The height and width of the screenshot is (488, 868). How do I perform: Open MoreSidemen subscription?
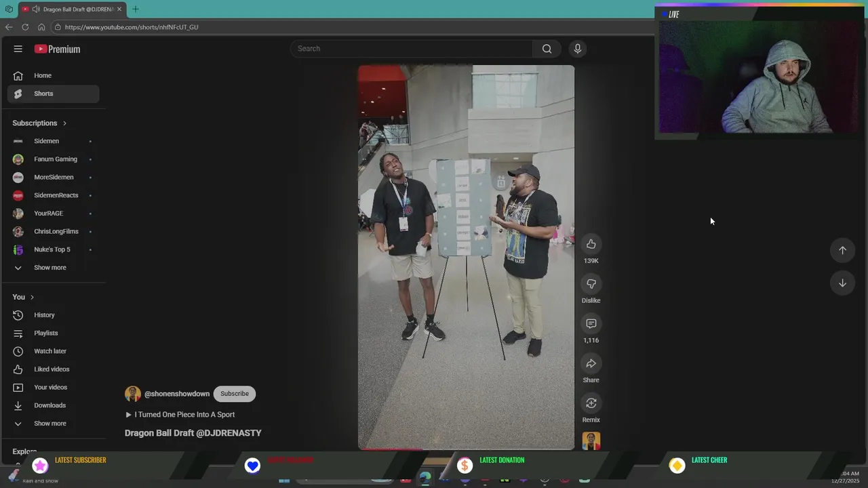[53, 178]
